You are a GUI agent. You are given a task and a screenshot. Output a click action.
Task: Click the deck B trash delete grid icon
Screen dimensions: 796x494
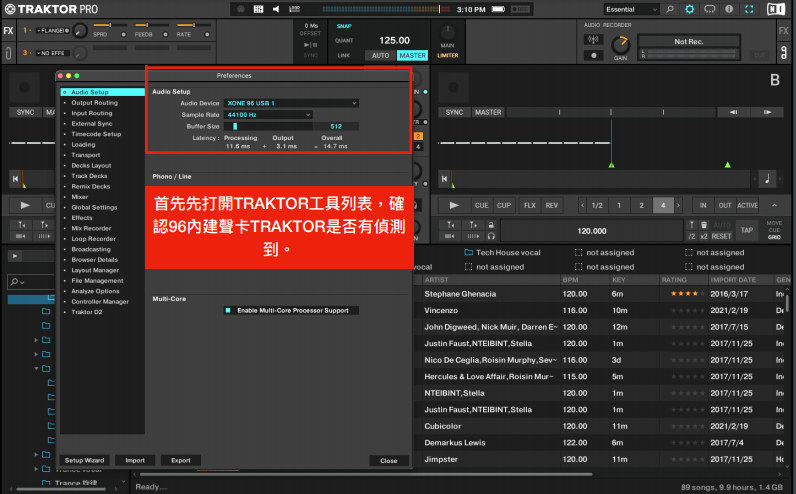pyautogui.click(x=704, y=225)
